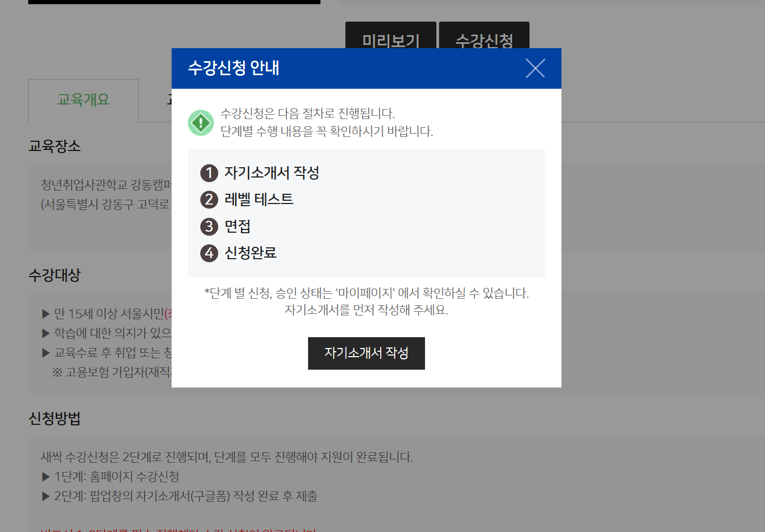Viewport: 765px width, 532px height.
Task: Click the arrow marker before 1단계 instruction
Action: 45,476
